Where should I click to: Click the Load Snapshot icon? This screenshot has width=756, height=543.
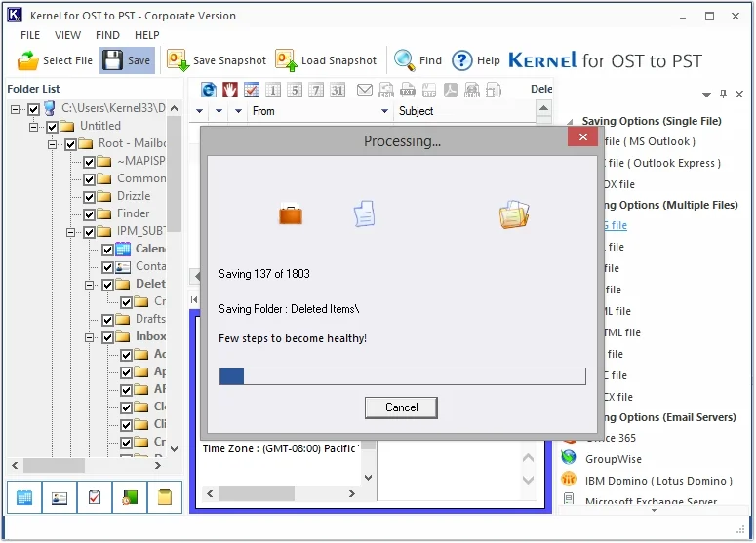click(287, 60)
